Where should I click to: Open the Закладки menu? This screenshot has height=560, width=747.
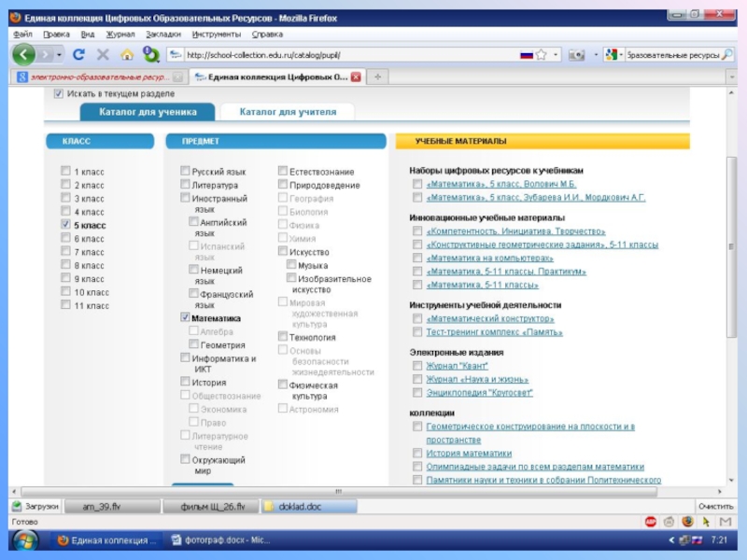coord(163,34)
